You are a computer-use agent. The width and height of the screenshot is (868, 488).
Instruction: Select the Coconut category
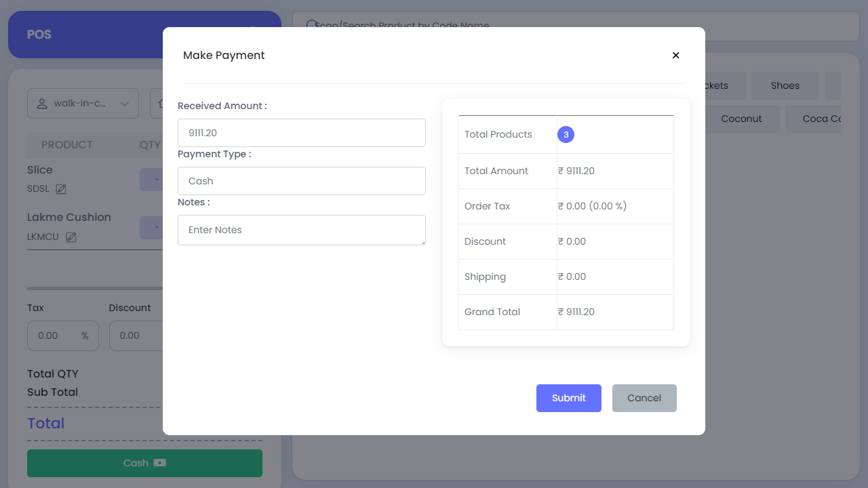click(742, 119)
